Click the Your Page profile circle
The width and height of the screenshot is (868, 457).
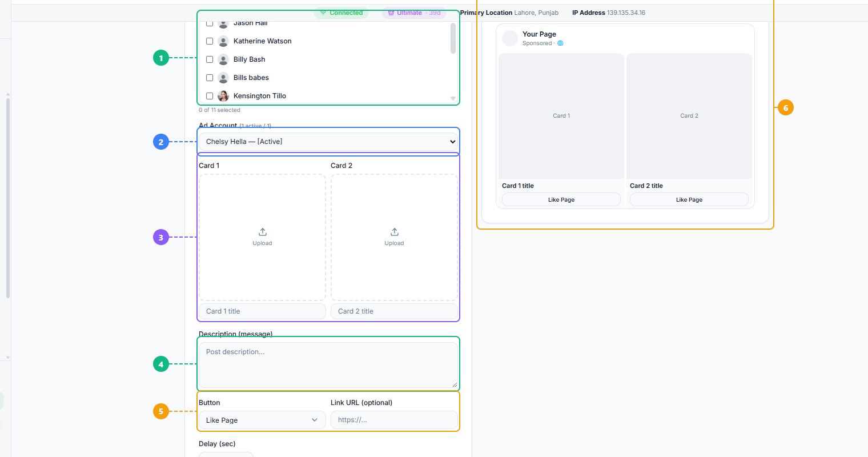point(510,38)
